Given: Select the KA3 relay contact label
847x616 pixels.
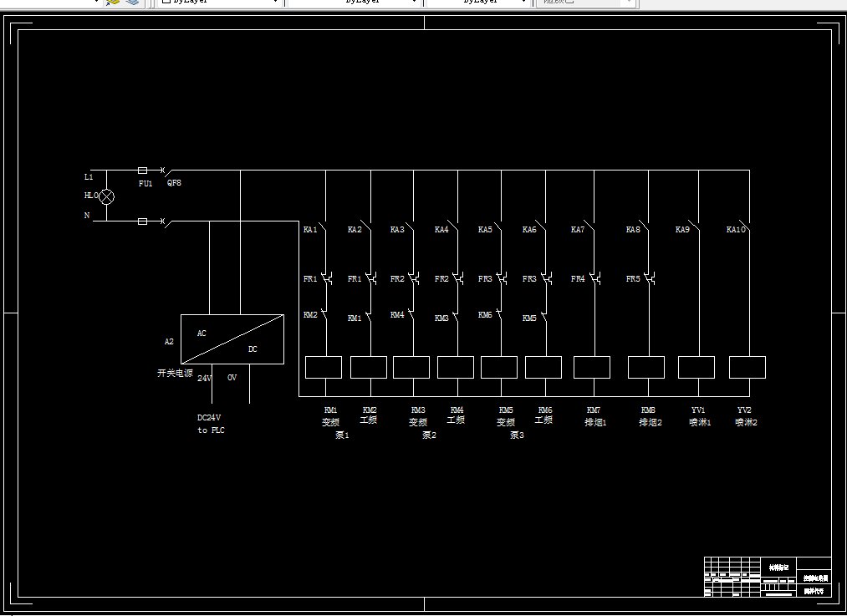Looking at the screenshot, I should (397, 230).
